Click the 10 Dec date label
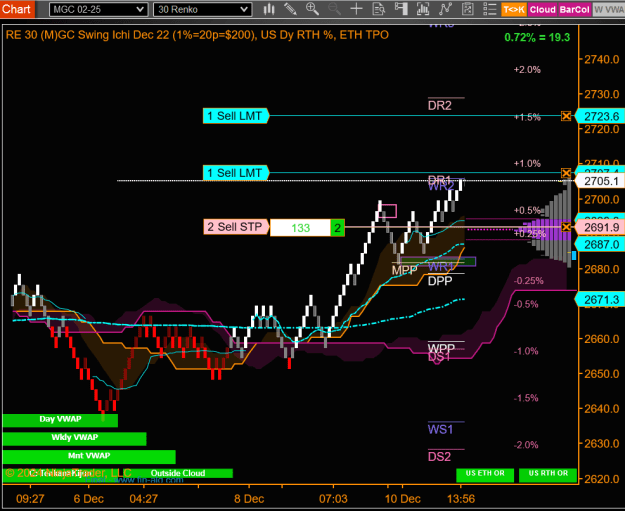Viewport: 625px width, 511px height. pyautogui.click(x=403, y=499)
